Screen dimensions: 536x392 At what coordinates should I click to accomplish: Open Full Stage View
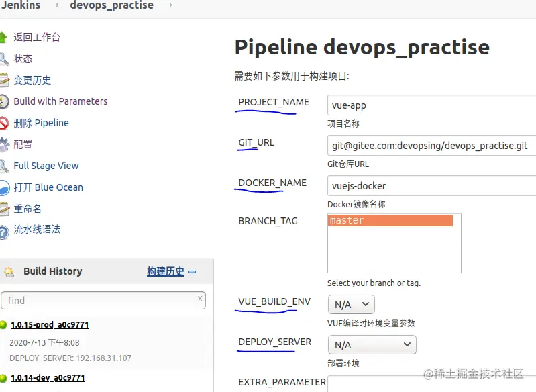click(46, 166)
